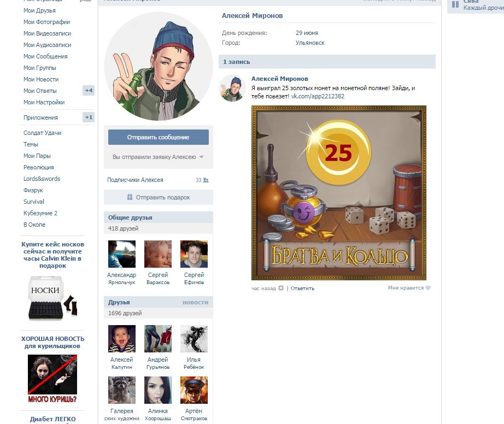Image resolution: width=504 pixels, height=424 pixels.
Task: Open the Мои Сообщения menu item
Action: 45,56
